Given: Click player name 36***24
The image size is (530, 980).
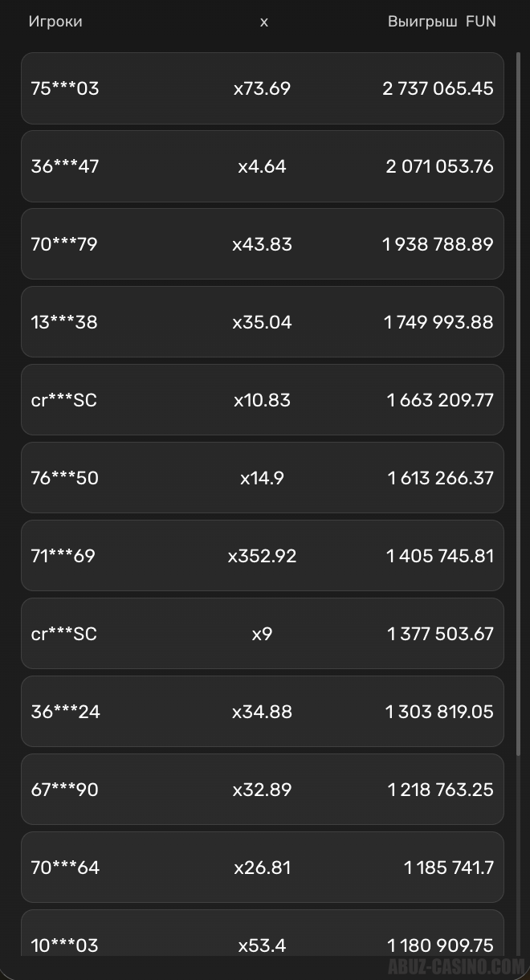Looking at the screenshot, I should tap(66, 712).
